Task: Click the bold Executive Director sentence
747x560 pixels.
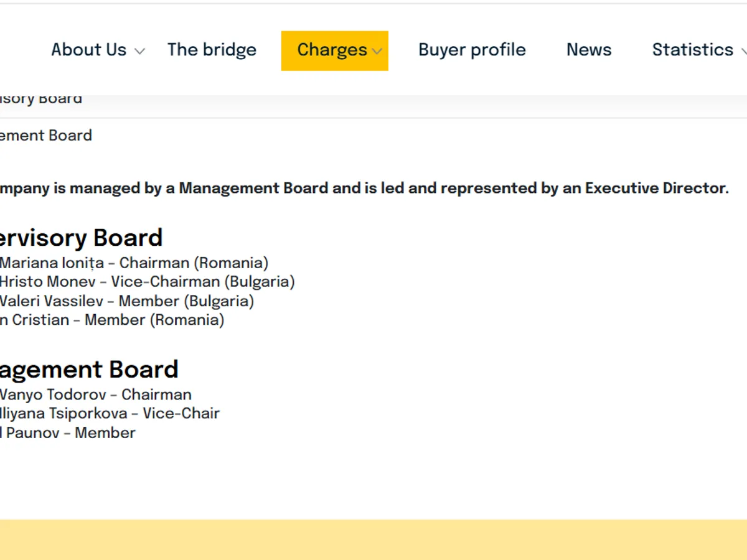Action: click(364, 189)
